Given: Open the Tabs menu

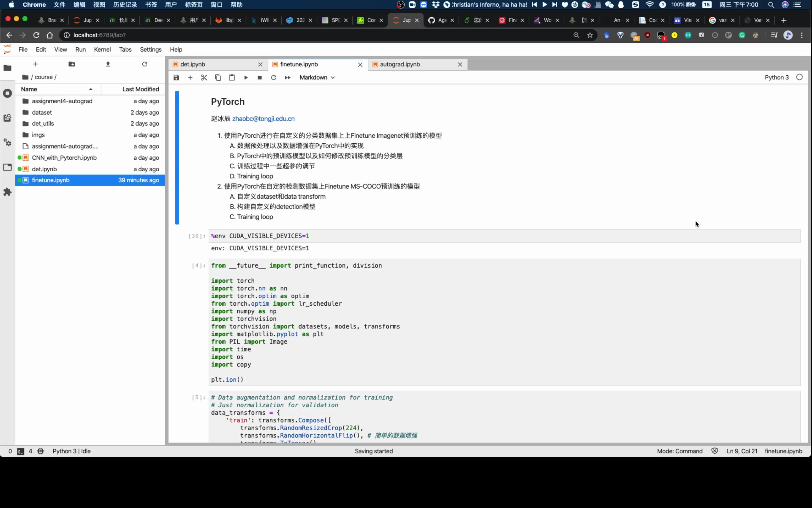Looking at the screenshot, I should [x=125, y=49].
